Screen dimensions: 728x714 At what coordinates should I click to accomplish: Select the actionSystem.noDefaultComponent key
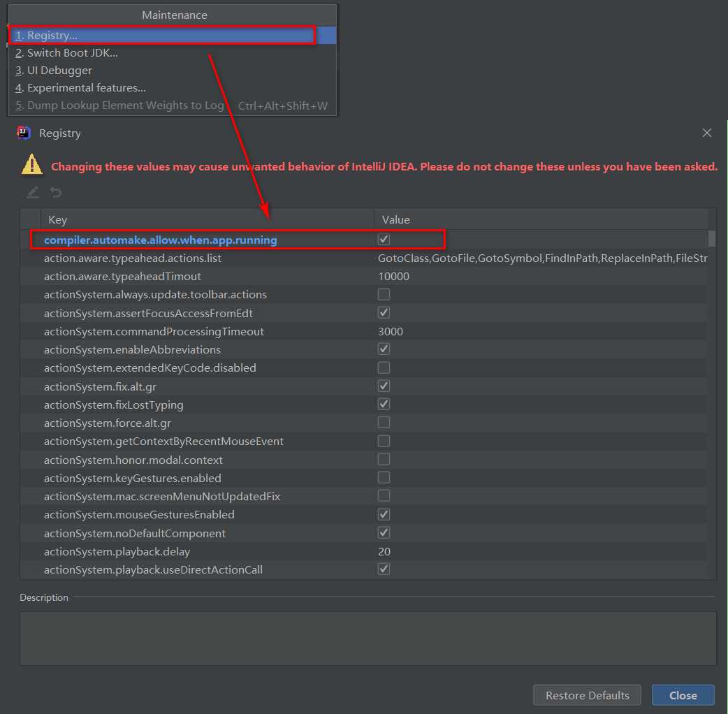tap(135, 534)
